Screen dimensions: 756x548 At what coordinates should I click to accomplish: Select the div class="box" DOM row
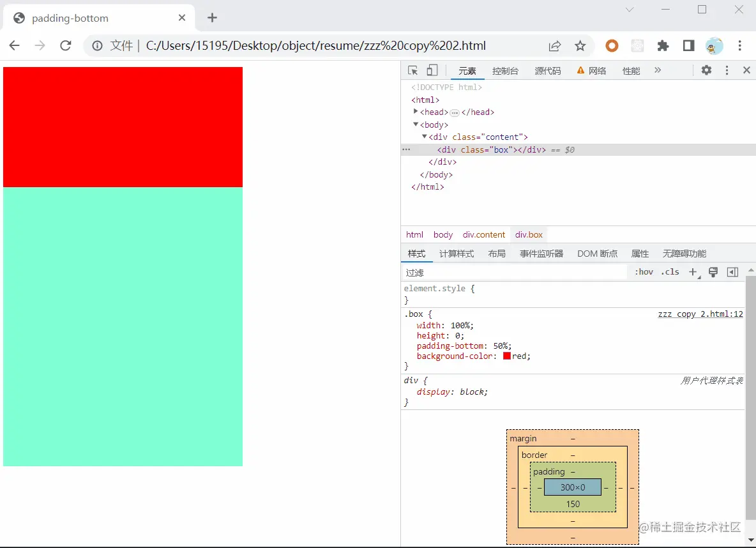[578, 149]
